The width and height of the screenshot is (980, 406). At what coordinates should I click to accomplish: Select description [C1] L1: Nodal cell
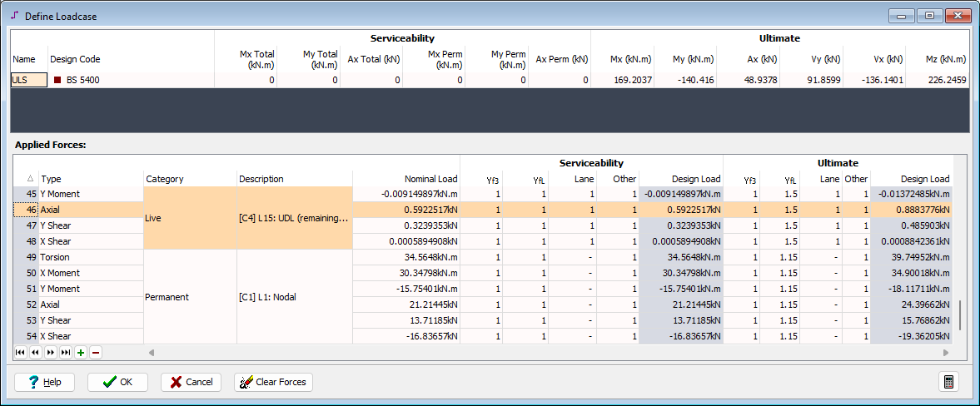pos(295,297)
